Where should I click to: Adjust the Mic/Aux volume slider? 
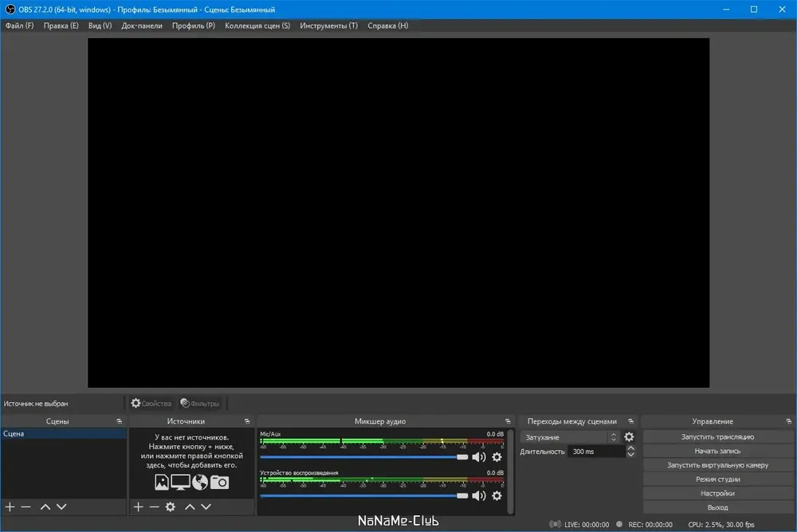click(x=364, y=457)
